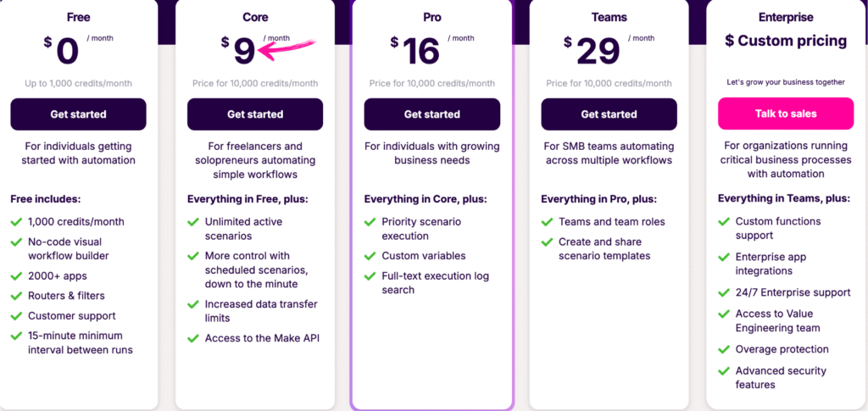Click the Enterprise plan title
Screen dimensions: 868x411
click(x=786, y=17)
